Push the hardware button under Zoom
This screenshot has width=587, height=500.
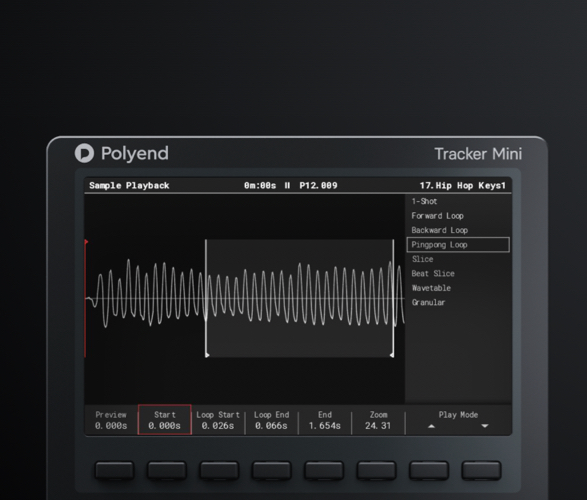pos(377,470)
